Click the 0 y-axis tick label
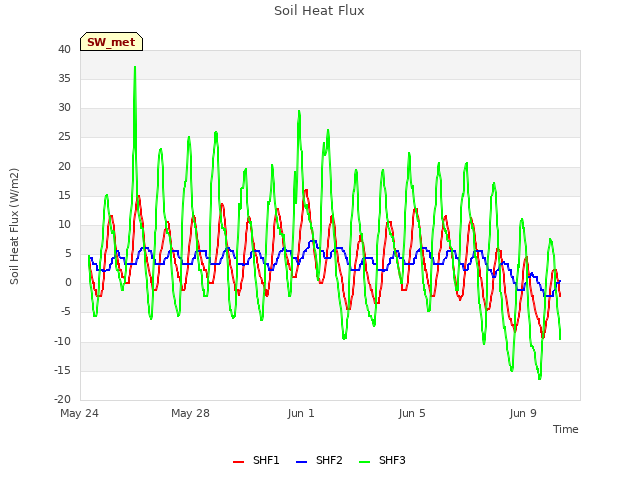640x480 pixels. click(x=68, y=283)
